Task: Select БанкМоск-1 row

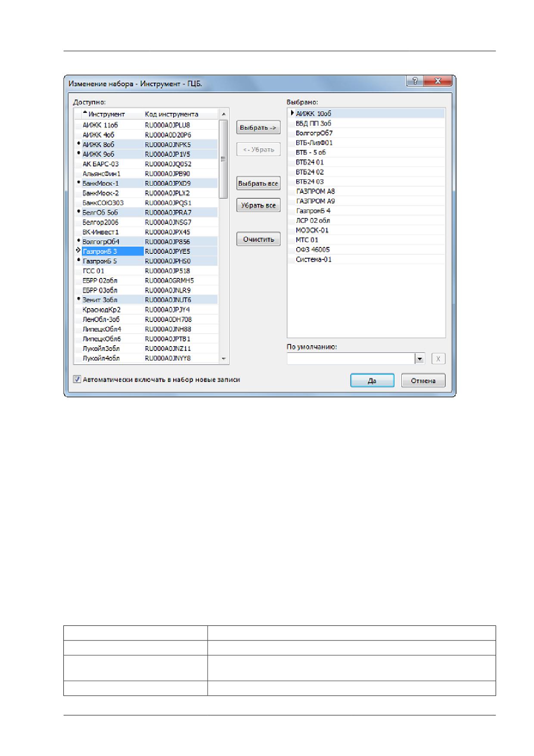Action: coord(146,183)
